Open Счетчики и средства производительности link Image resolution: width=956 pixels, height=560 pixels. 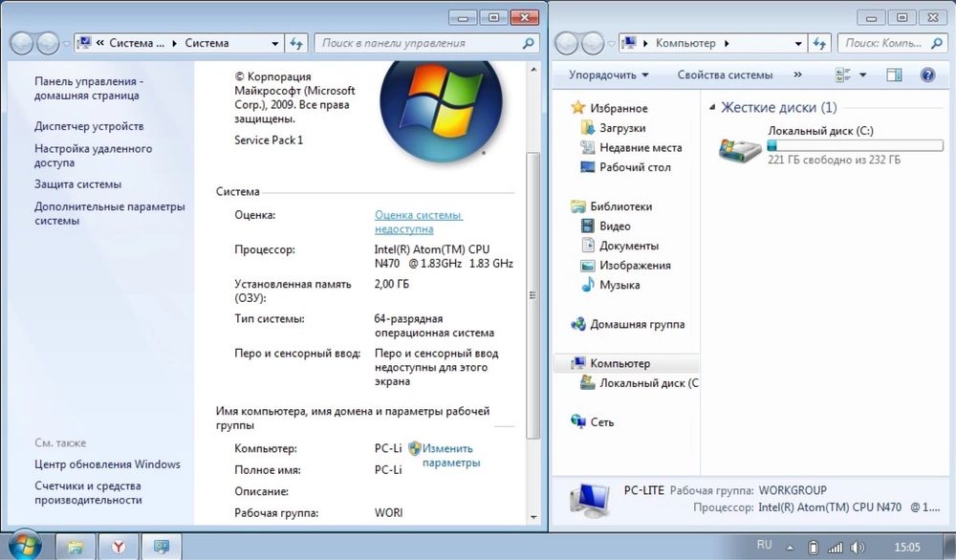point(88,492)
